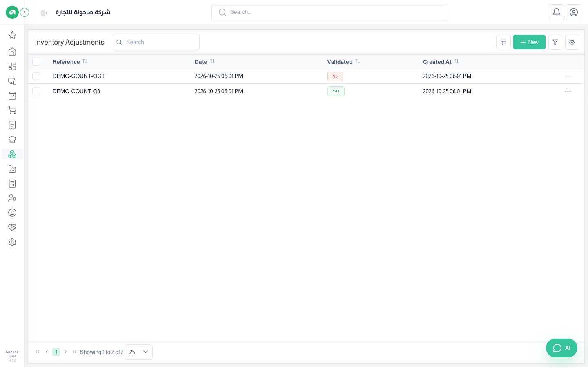588x368 pixels.
Task: Sort by Created At column
Action: tap(457, 61)
